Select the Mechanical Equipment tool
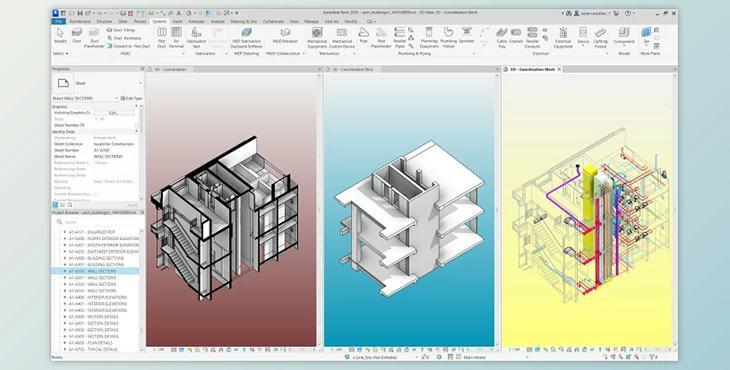The width and height of the screenshot is (730, 370). click(x=317, y=38)
